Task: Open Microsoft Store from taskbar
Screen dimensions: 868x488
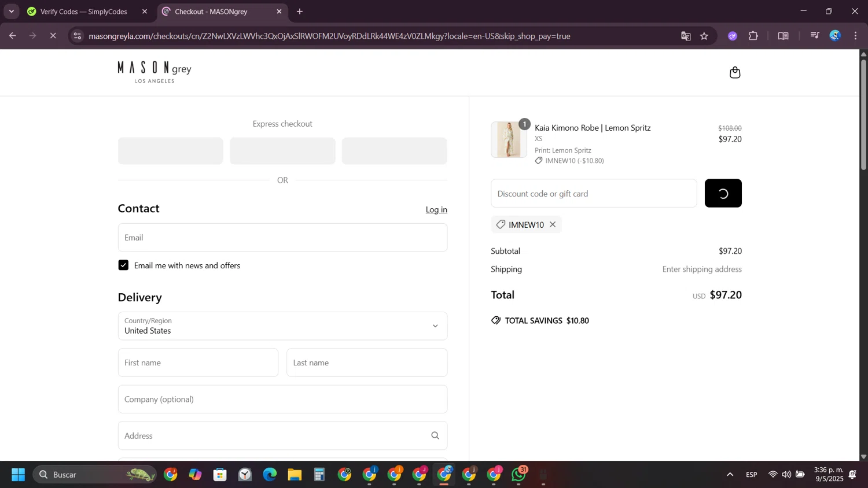Action: click(220, 475)
